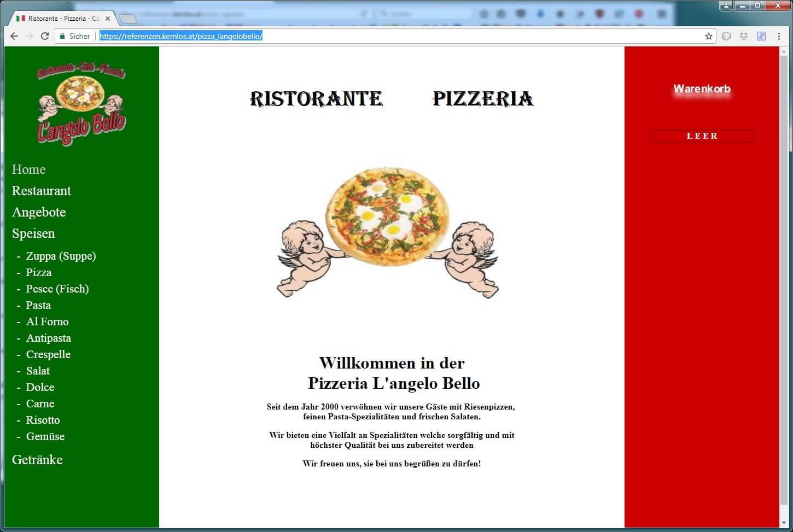Close the Ristorante - Pizzeria tab
This screenshot has height=532, width=793.
click(x=108, y=19)
